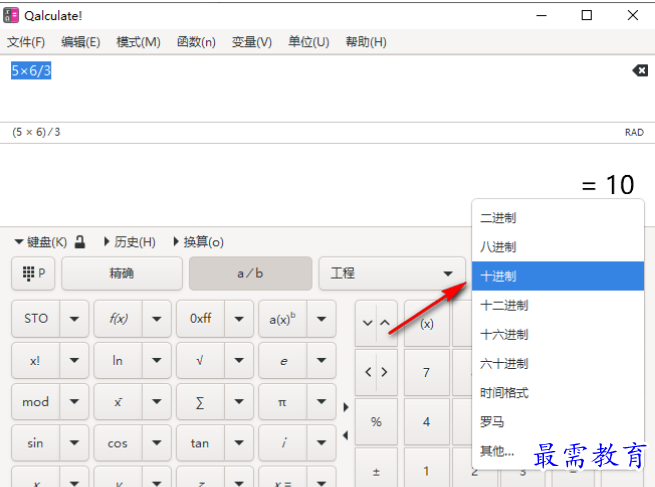
Task: Click the percent % key
Action: (376, 421)
